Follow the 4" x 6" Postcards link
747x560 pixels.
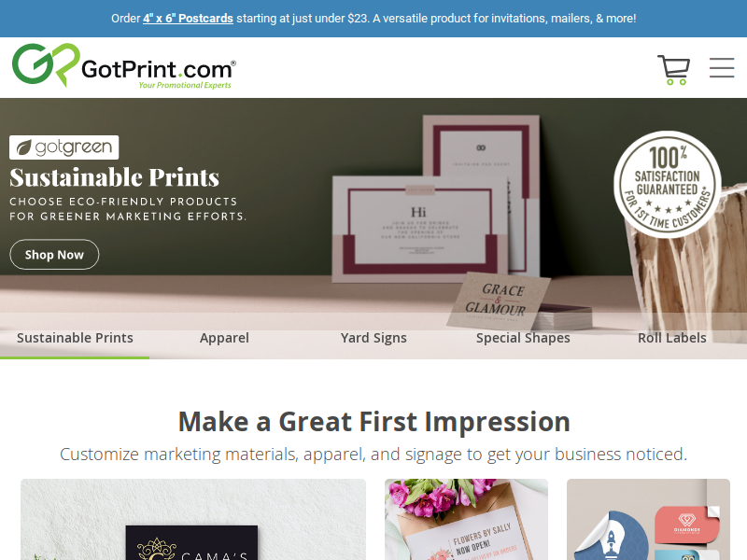[x=188, y=19]
